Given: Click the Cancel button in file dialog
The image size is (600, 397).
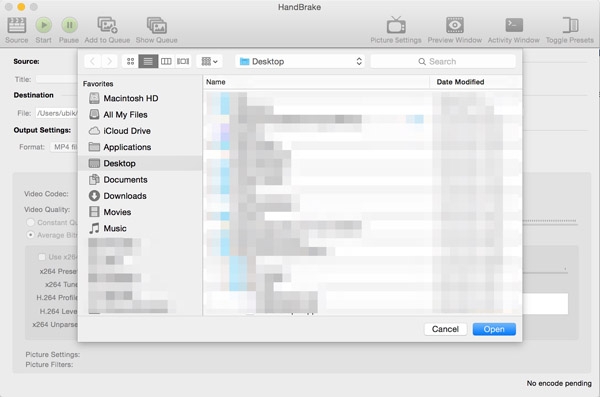Looking at the screenshot, I should click(445, 329).
